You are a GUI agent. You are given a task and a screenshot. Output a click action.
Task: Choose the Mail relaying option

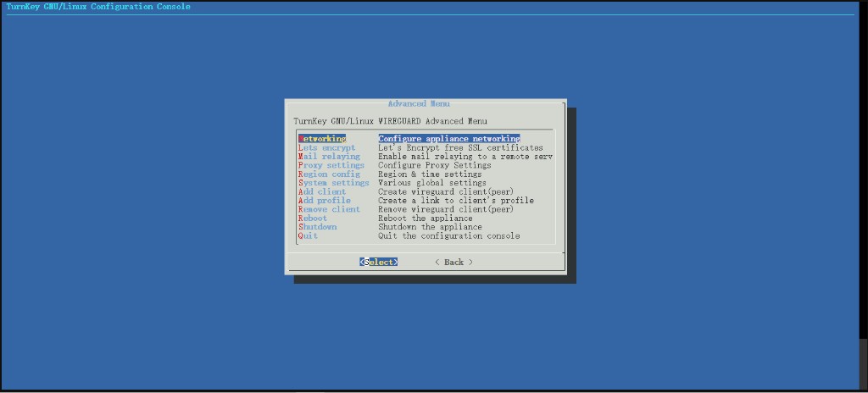pyautogui.click(x=329, y=157)
